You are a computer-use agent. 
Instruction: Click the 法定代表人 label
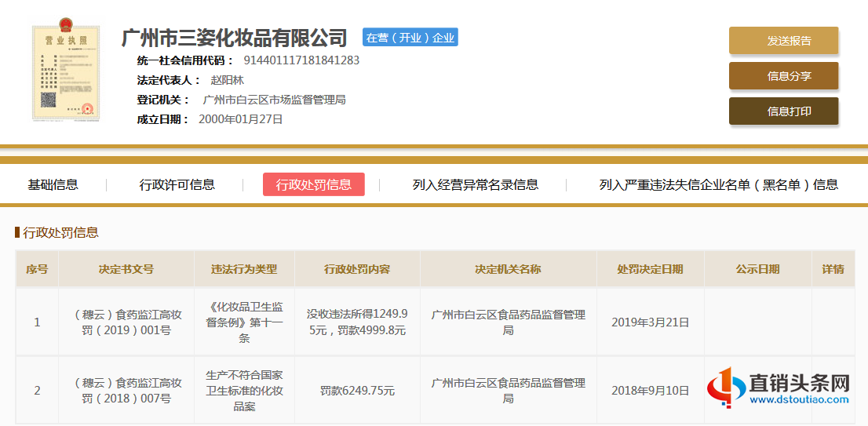[x=169, y=80]
